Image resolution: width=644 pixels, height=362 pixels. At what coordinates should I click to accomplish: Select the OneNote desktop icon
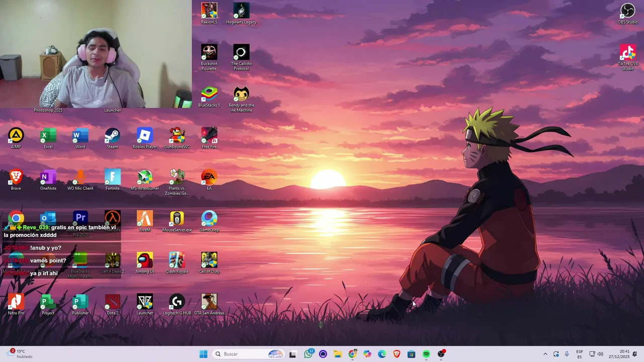(x=48, y=180)
